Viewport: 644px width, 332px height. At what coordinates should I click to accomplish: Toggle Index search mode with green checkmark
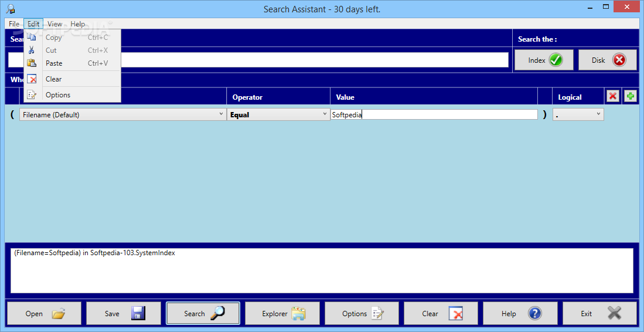(544, 60)
